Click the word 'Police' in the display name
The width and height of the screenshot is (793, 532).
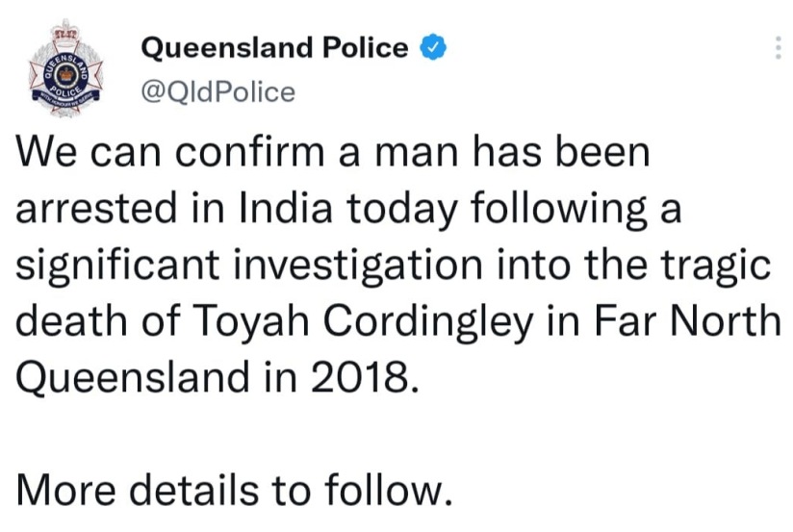point(365,48)
